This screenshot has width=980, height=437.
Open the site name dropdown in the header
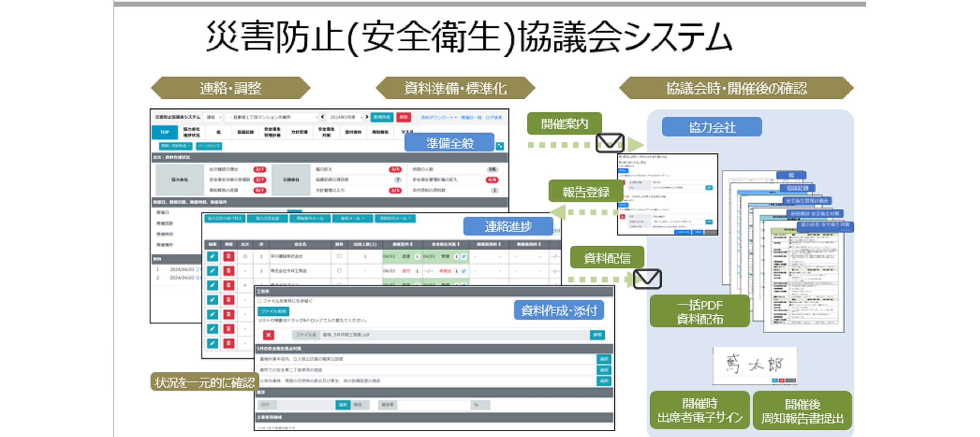tap(273, 117)
